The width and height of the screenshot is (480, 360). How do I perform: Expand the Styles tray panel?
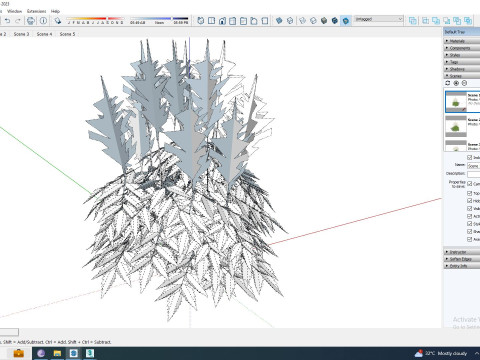[x=462, y=55]
